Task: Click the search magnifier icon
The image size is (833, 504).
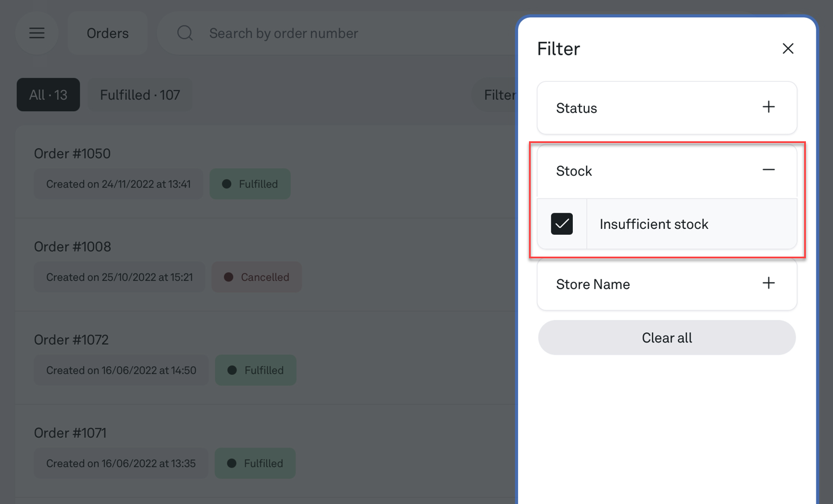Action: 185,33
